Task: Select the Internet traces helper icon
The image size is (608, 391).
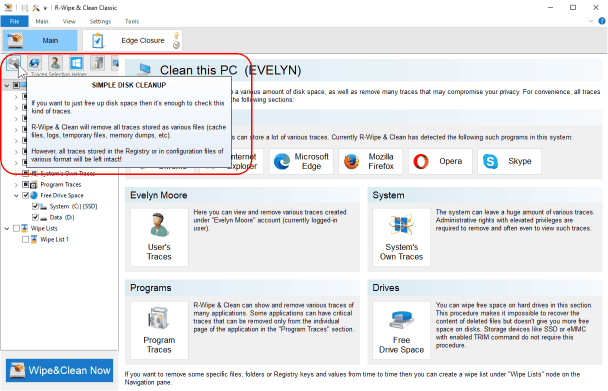Action: [x=35, y=63]
